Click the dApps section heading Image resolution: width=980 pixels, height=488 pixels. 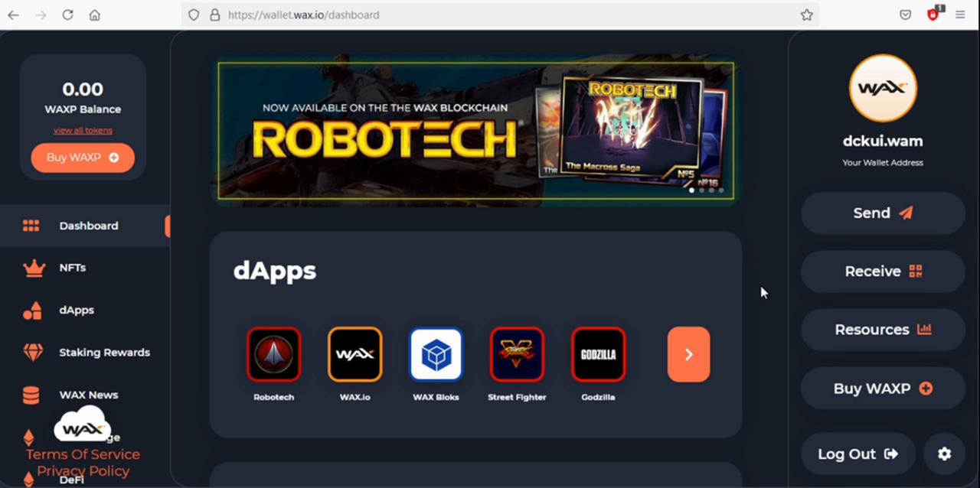[275, 270]
